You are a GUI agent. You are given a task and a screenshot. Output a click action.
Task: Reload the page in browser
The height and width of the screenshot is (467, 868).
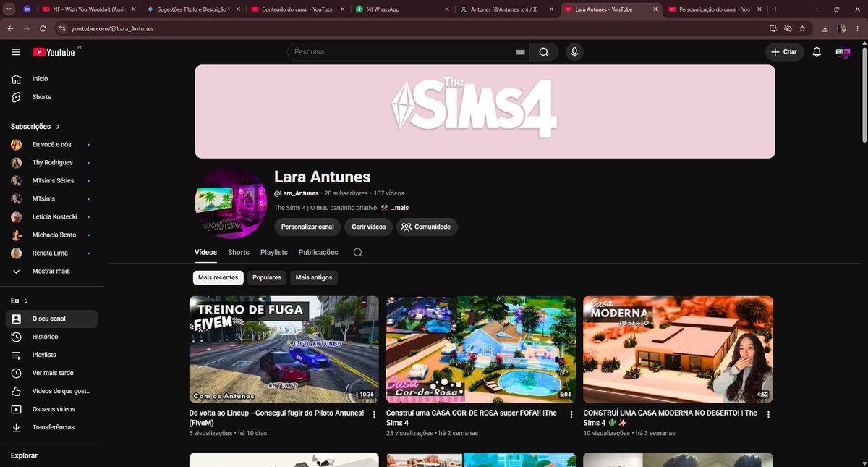click(43, 28)
